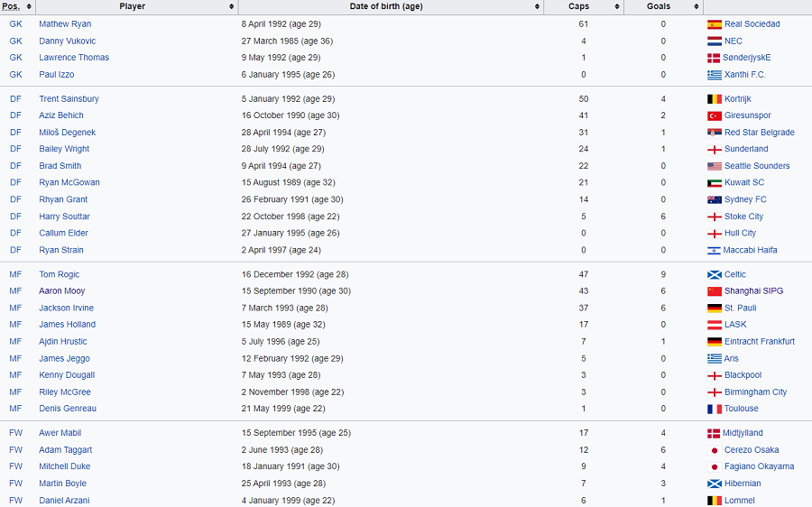Click the Turkey flag beside Giresunspor
The height and width of the screenshot is (507, 812).
[x=715, y=116]
